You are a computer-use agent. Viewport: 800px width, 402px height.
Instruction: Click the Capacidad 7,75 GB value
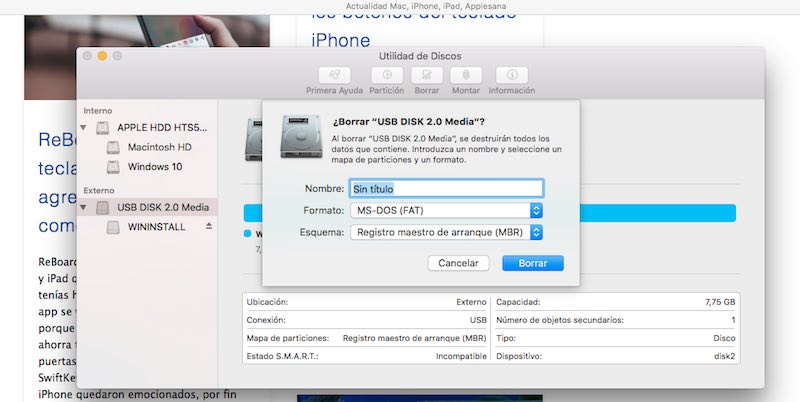(720, 302)
